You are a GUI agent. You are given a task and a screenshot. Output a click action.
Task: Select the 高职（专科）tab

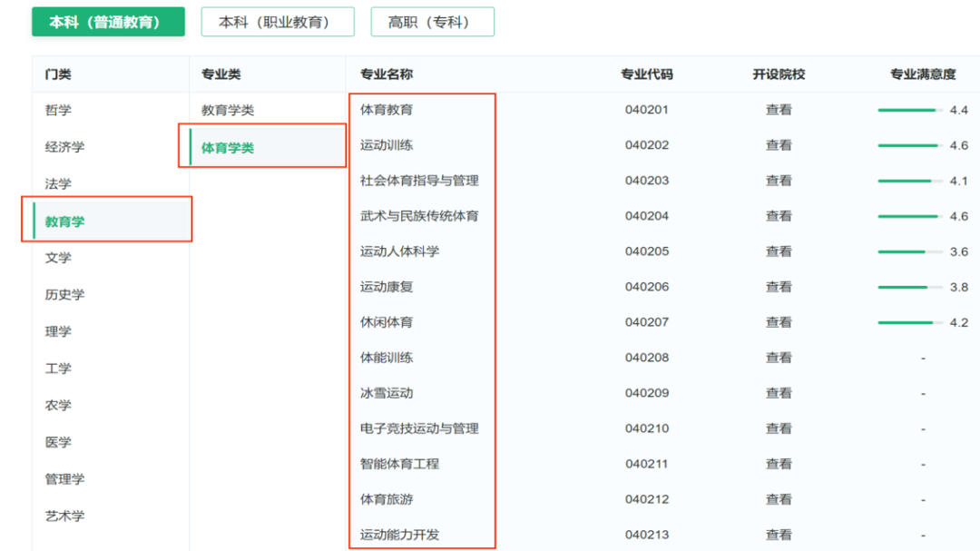pos(432,22)
